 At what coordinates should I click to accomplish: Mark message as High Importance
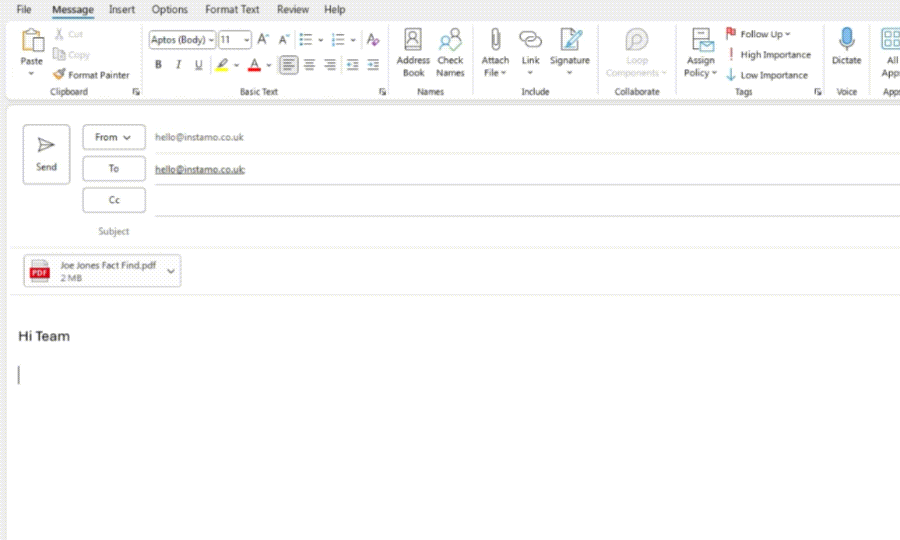769,55
